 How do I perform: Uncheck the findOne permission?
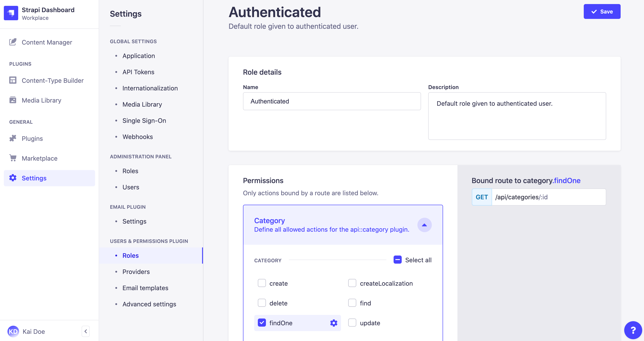pos(261,323)
